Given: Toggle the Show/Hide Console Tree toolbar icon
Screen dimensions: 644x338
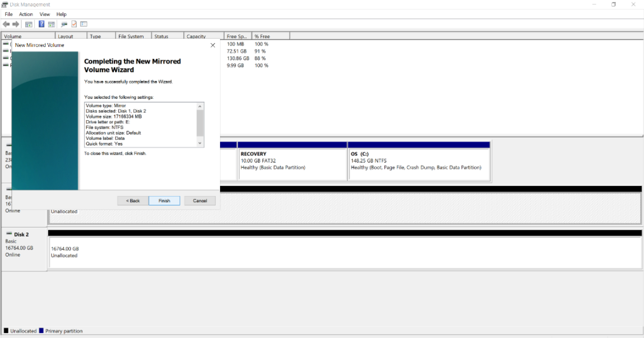Looking at the screenshot, I should [29, 24].
